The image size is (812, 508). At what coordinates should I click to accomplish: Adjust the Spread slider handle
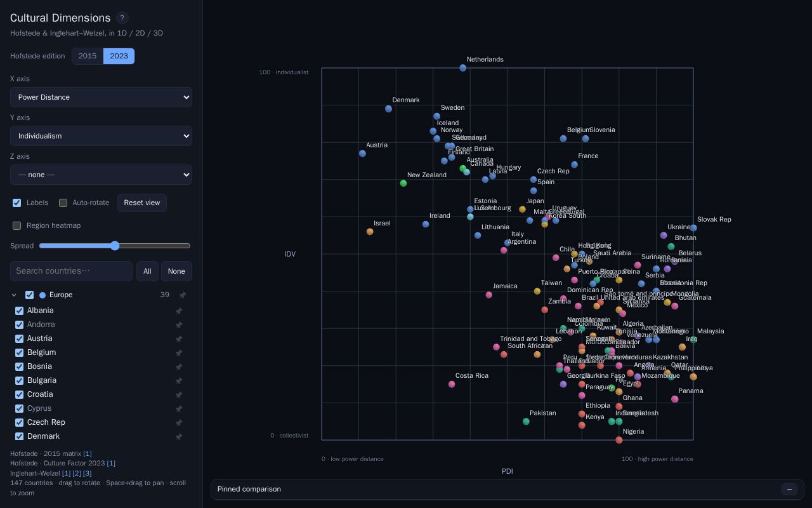[x=115, y=246]
